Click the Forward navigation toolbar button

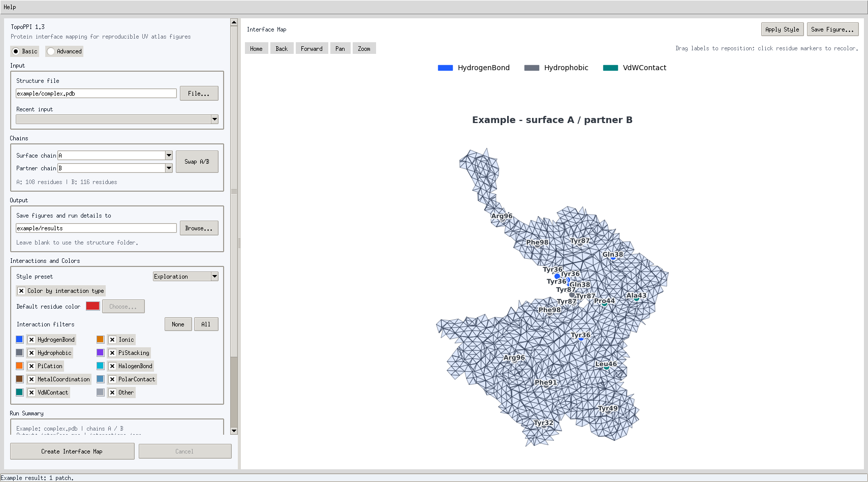312,49
